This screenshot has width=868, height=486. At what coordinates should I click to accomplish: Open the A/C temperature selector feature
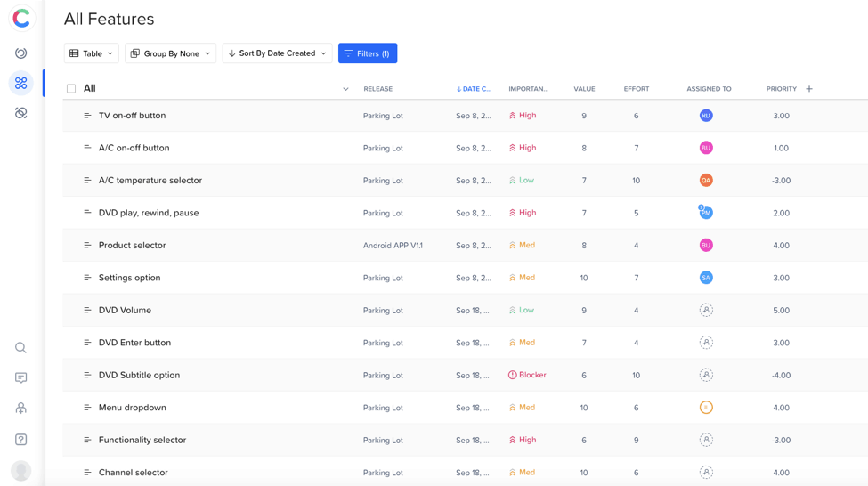coord(150,181)
